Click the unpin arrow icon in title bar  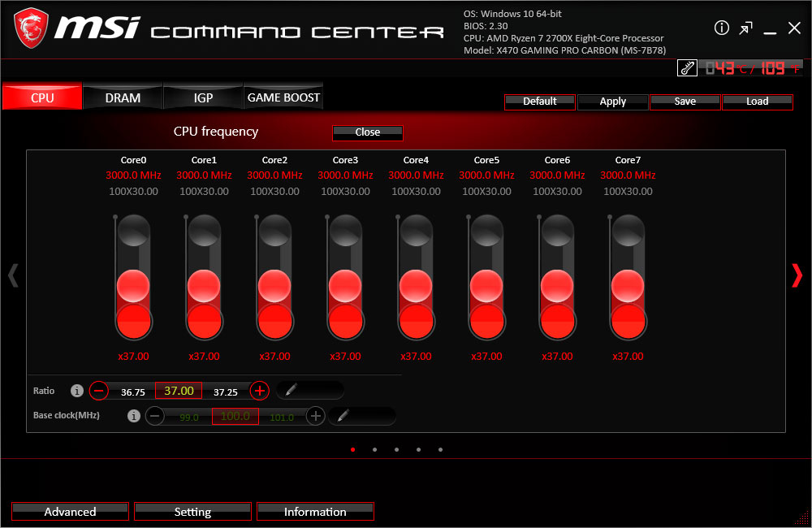tap(745, 28)
